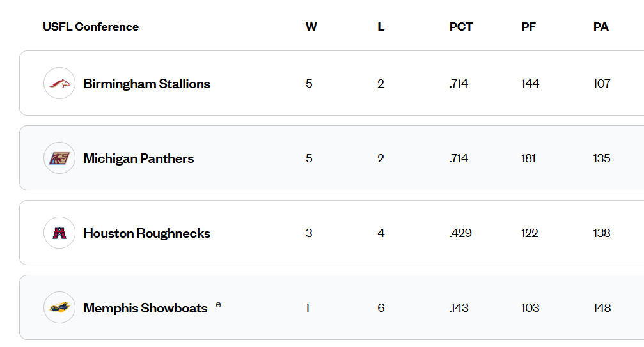The image size is (644, 347).
Task: Click the PCT column header
Action: [461, 27]
